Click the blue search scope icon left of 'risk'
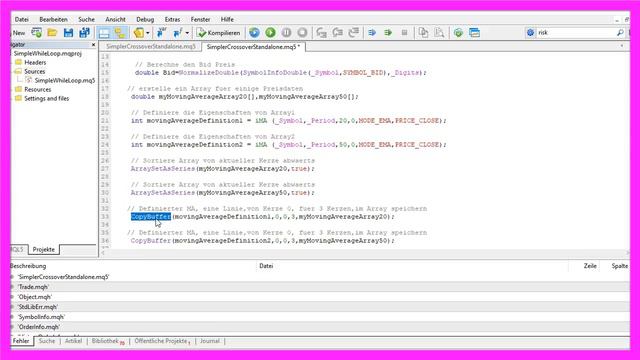The width and height of the screenshot is (640, 360). 530,33
